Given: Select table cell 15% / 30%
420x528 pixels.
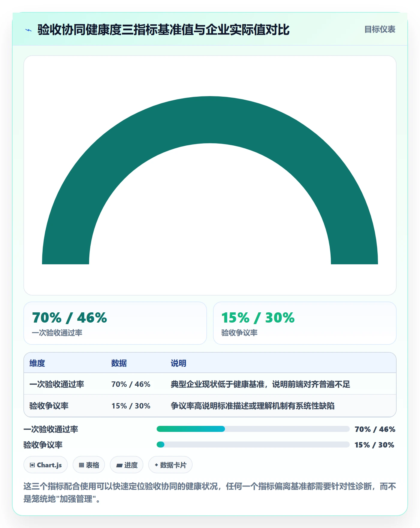Looking at the screenshot, I should [x=131, y=406].
